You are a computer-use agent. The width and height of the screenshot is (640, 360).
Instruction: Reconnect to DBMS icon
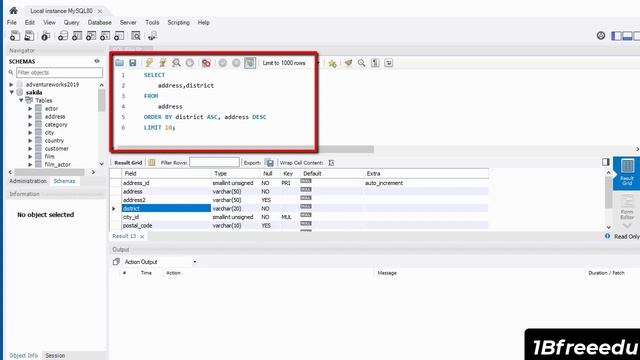pyautogui.click(x=153, y=36)
